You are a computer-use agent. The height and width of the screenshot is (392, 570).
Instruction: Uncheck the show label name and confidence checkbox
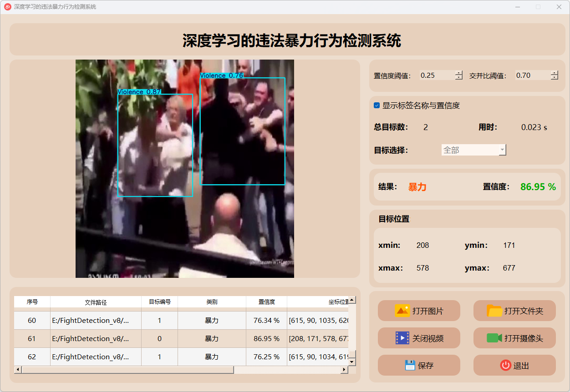[377, 106]
